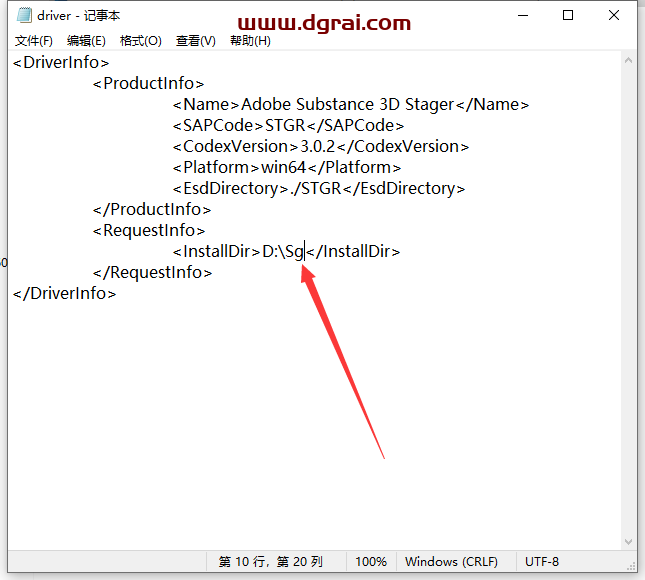Open the 查看(V) menu
Image resolution: width=645 pixels, height=580 pixels.
(x=196, y=41)
